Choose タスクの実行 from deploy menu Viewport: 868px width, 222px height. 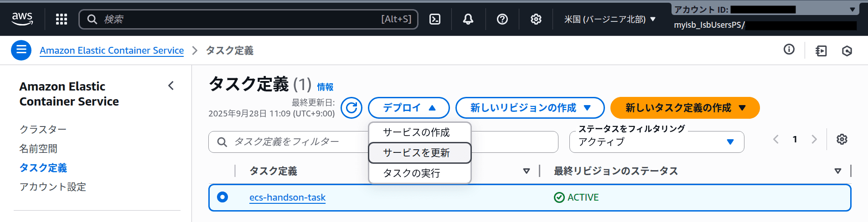[419, 173]
